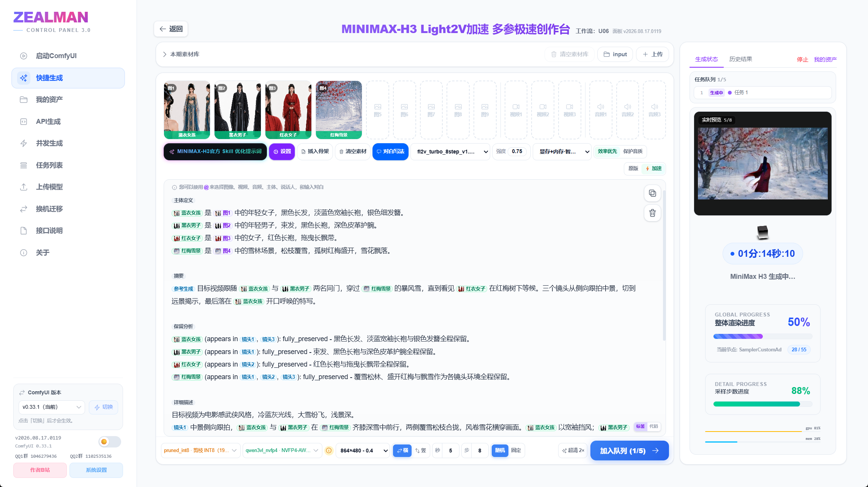Click the 清空素材 button
The image size is (868, 487).
click(353, 152)
